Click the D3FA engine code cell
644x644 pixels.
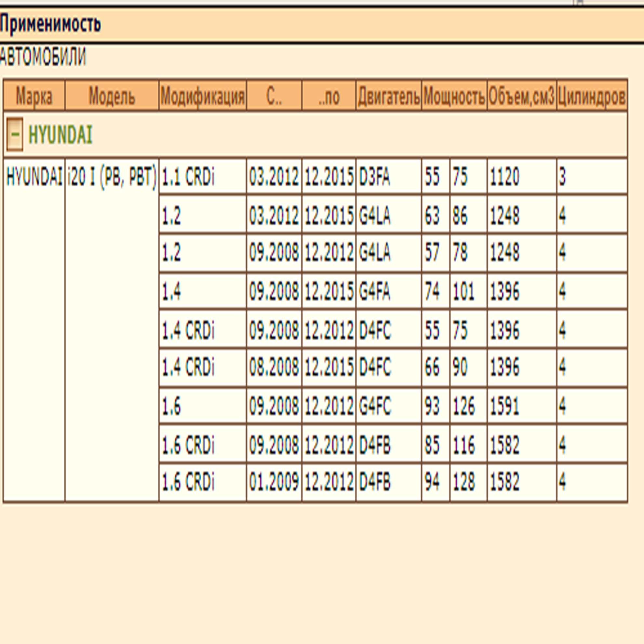[x=374, y=177]
